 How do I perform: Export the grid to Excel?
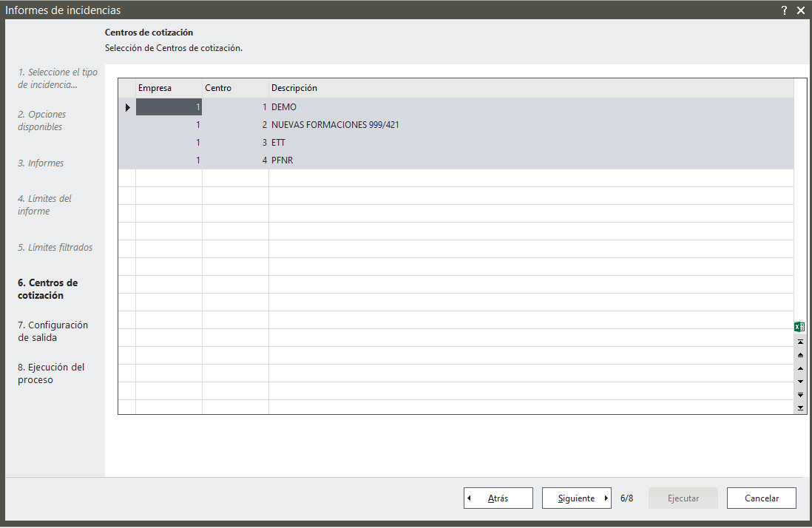point(799,327)
